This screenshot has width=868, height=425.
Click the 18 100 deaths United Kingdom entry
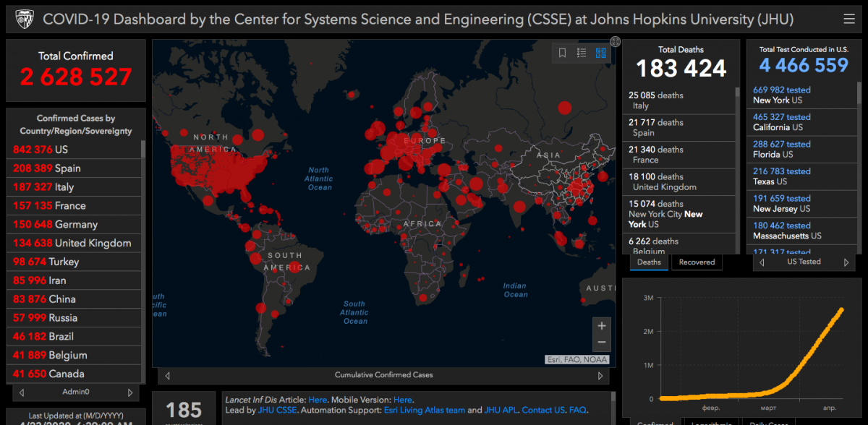click(679, 182)
